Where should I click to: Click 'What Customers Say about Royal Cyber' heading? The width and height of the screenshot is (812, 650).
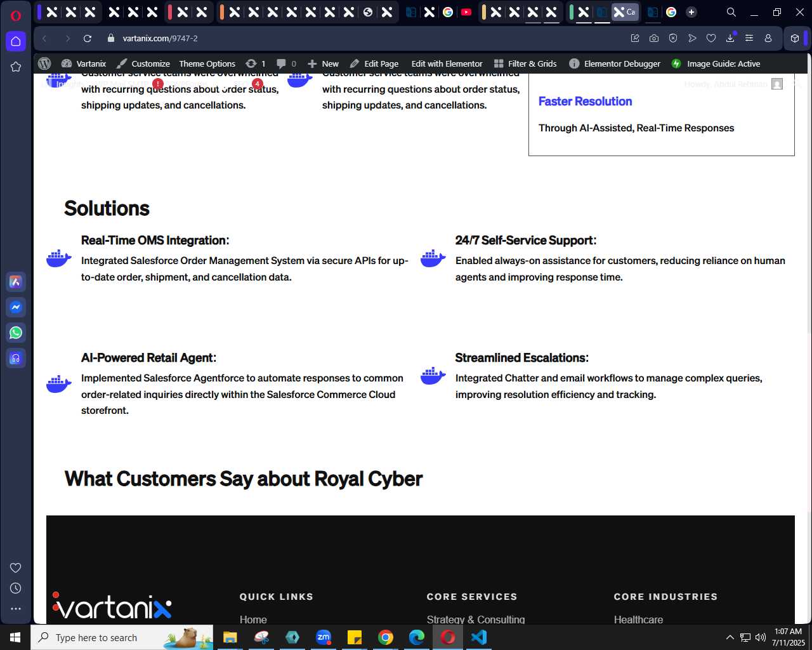click(x=244, y=479)
